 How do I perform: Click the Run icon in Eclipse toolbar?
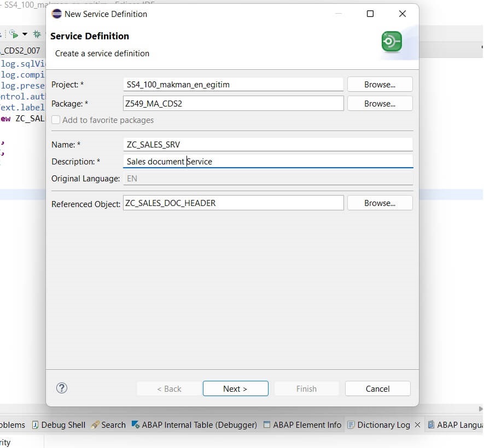pyautogui.click(x=14, y=34)
